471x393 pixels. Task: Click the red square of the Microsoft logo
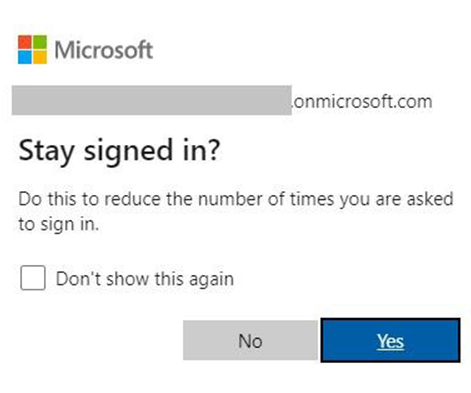(25, 42)
